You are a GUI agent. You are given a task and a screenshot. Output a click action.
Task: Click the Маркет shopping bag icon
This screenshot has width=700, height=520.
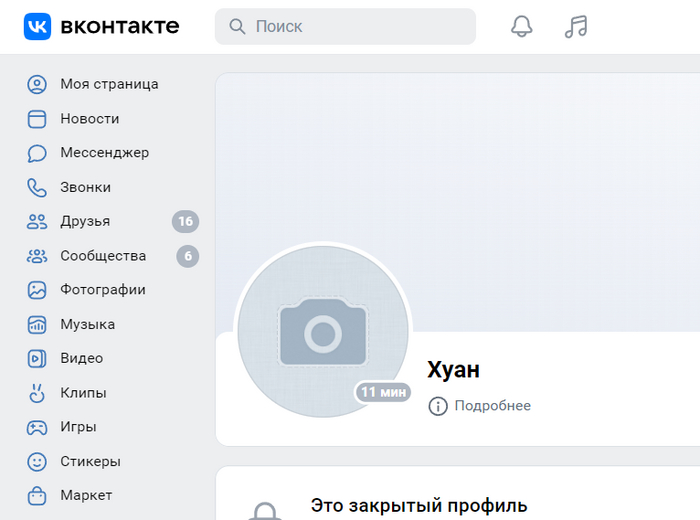[x=37, y=495]
